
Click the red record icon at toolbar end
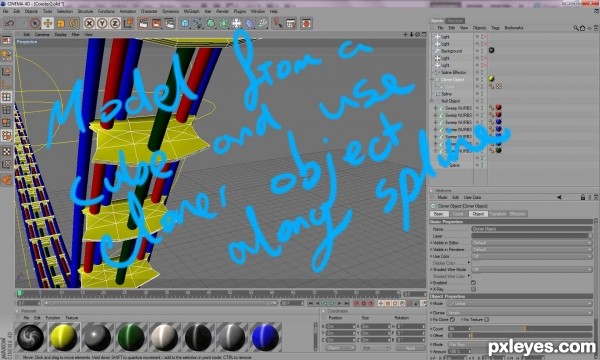[306, 24]
